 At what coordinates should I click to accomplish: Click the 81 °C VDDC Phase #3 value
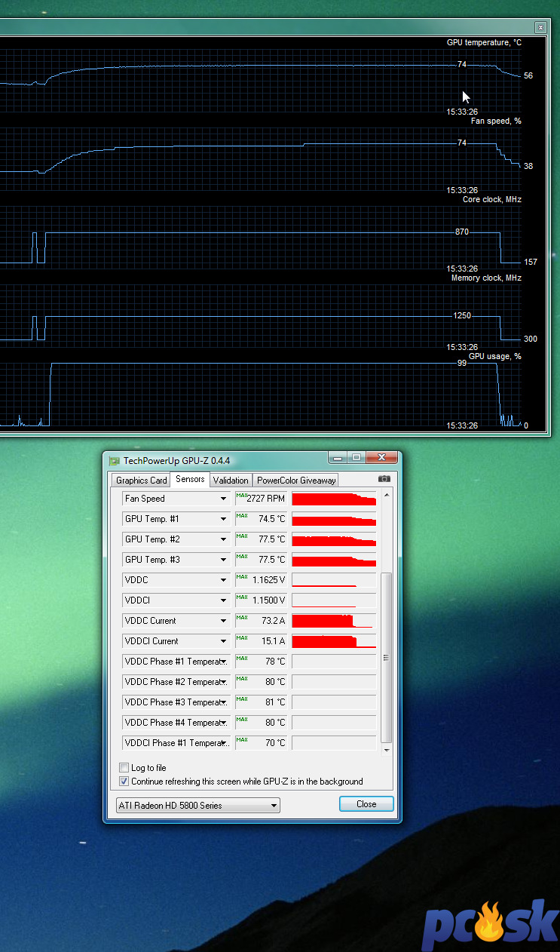pos(276,702)
